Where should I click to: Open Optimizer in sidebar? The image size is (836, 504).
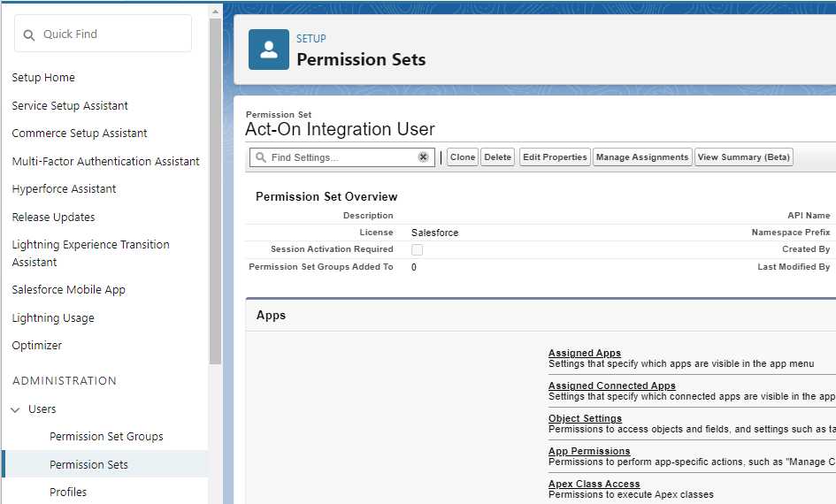coord(37,345)
